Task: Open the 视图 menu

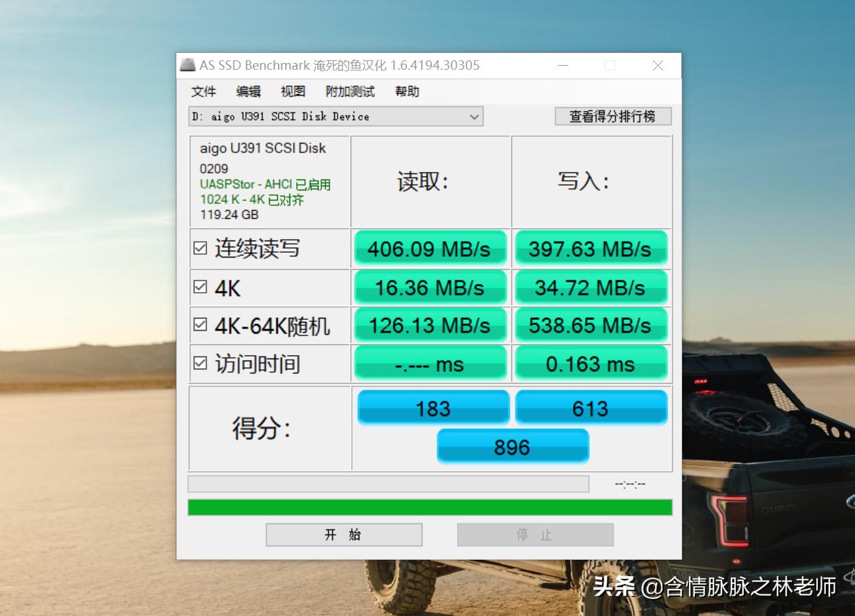Action: coord(292,91)
